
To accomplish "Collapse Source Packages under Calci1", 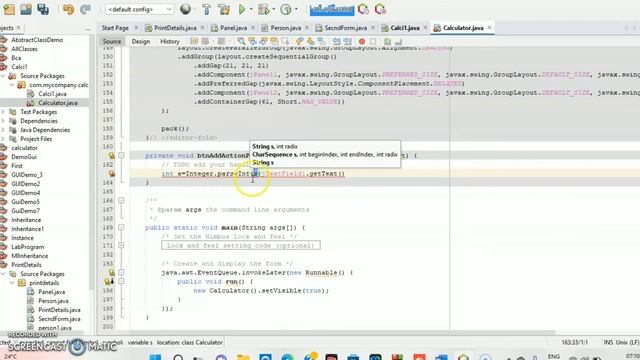I will point(3,76).
